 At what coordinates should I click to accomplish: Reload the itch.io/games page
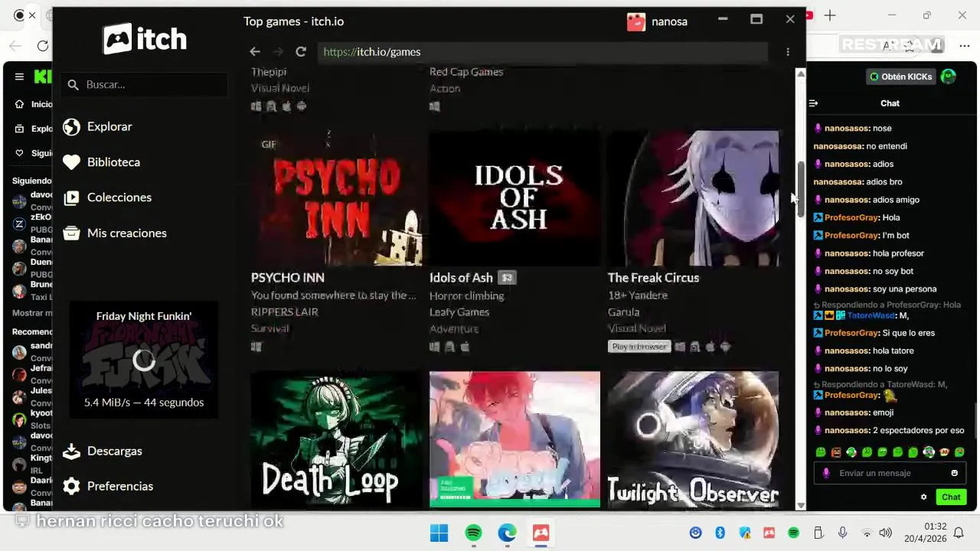[301, 52]
